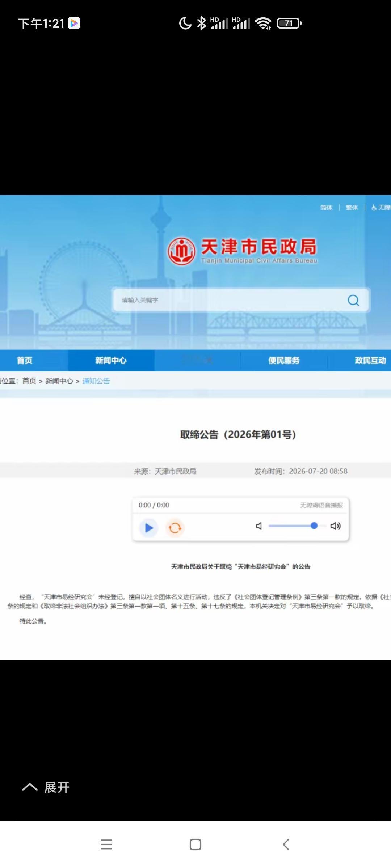Click 首页 in breadcrumb

click(x=29, y=381)
